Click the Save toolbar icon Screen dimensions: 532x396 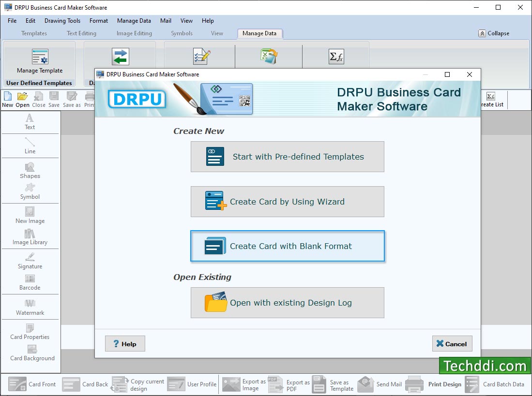[54, 100]
